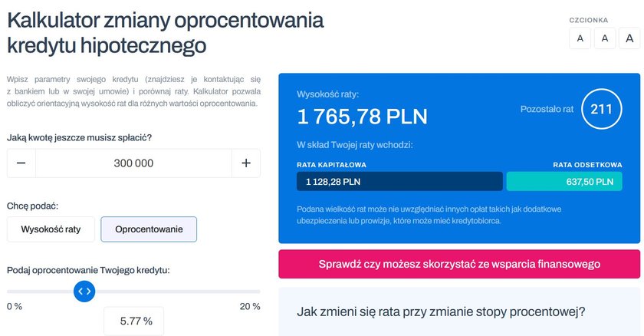
Task: Select the smallest font size A
Action: click(580, 38)
